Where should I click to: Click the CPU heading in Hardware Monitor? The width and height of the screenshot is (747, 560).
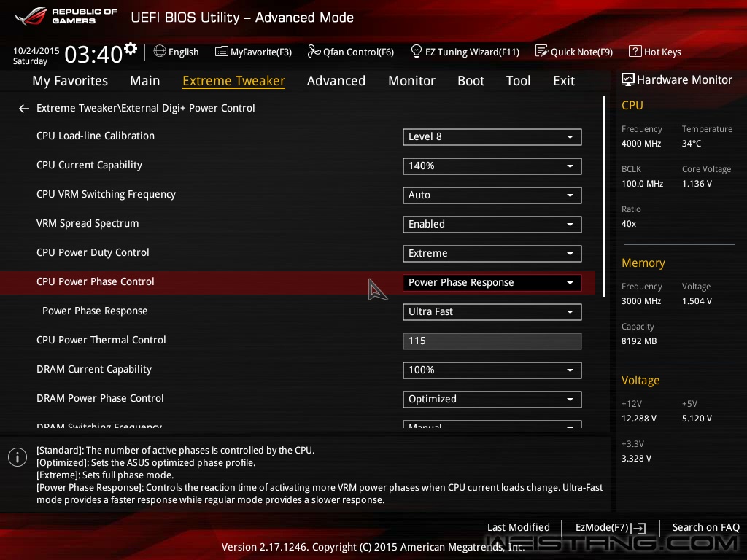coord(632,105)
